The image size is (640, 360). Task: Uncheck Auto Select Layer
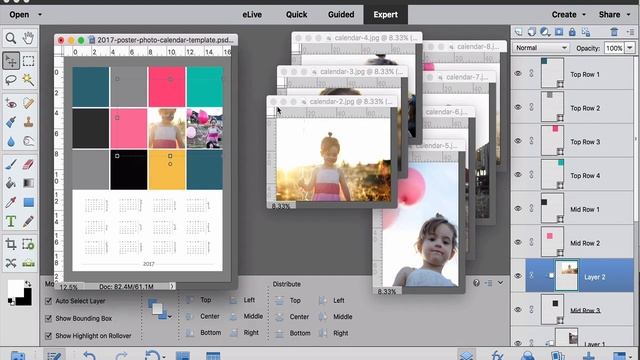point(48,301)
